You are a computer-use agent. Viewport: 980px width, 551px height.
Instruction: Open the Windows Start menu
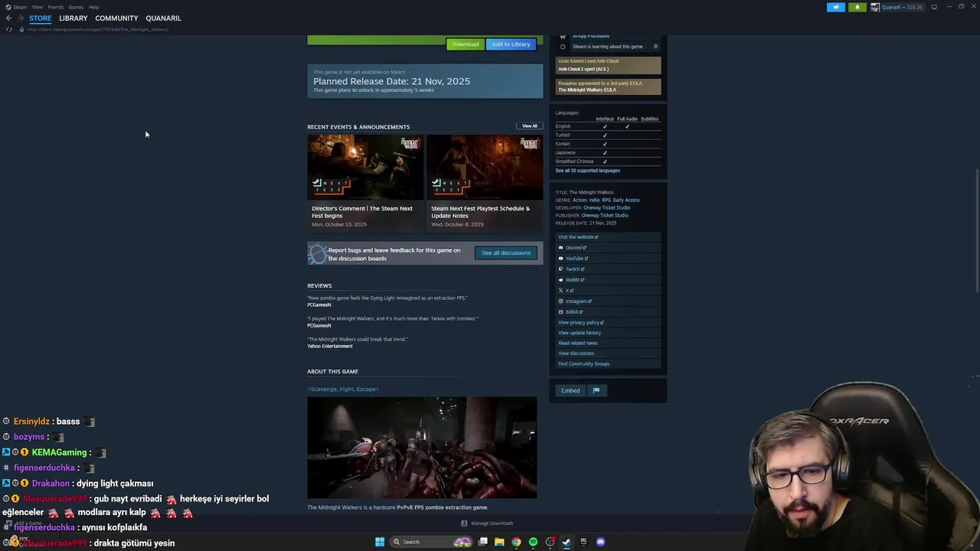(x=380, y=542)
